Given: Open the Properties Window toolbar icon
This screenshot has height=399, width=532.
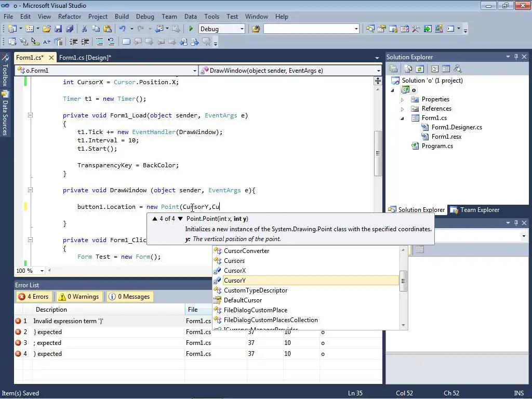Looking at the screenshot, I should pyautogui.click(x=382, y=29).
